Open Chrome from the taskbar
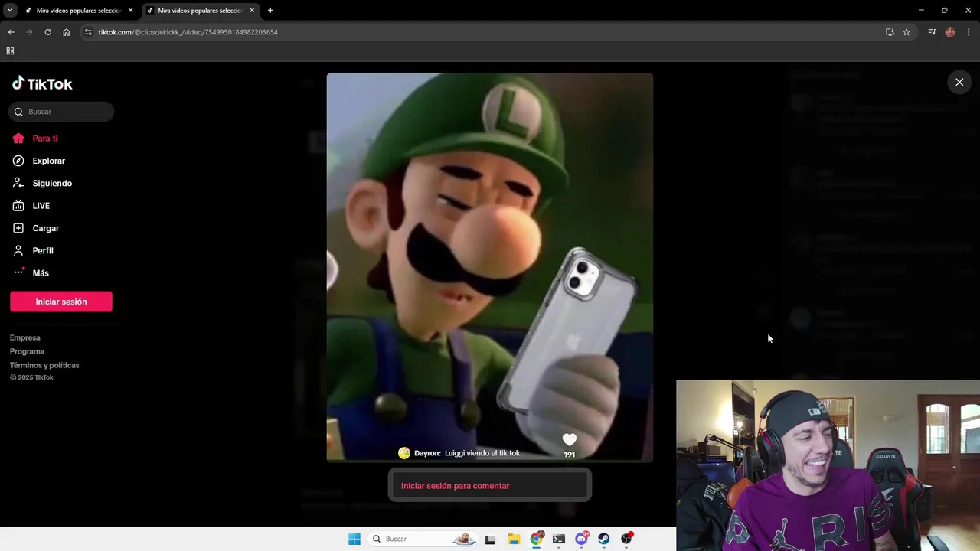This screenshot has width=980, height=551. click(x=537, y=539)
